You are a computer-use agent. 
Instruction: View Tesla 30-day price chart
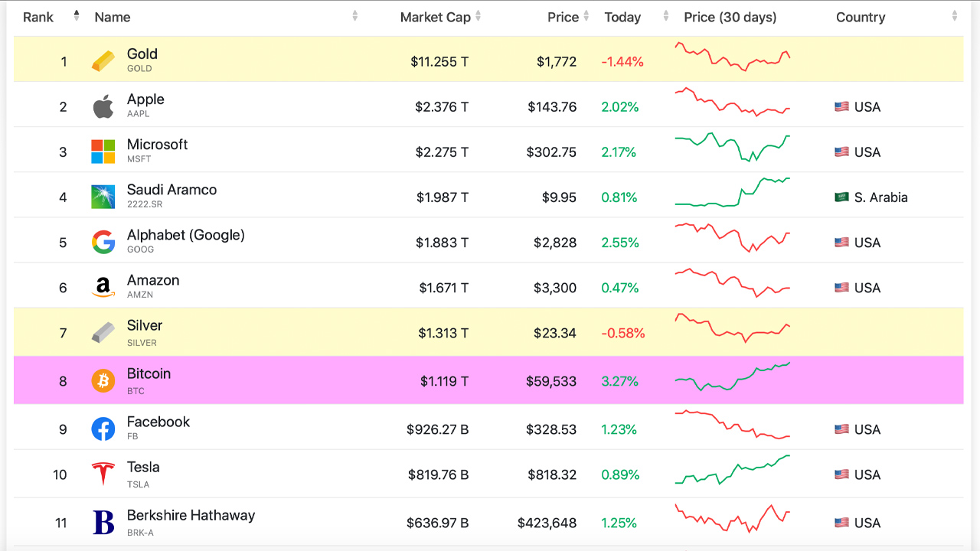pos(733,470)
